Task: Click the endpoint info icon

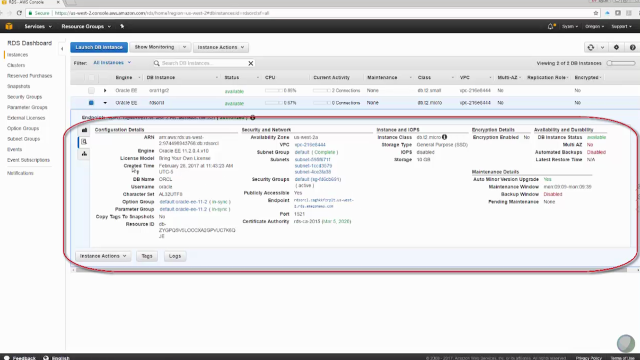Action: [253, 118]
